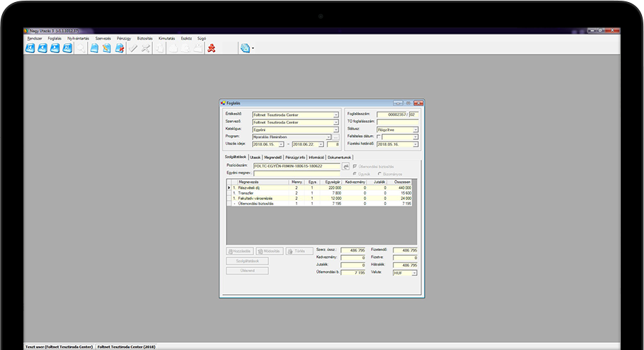Switch to the Megrendelő tab
The image size is (644, 350).
[272, 157]
